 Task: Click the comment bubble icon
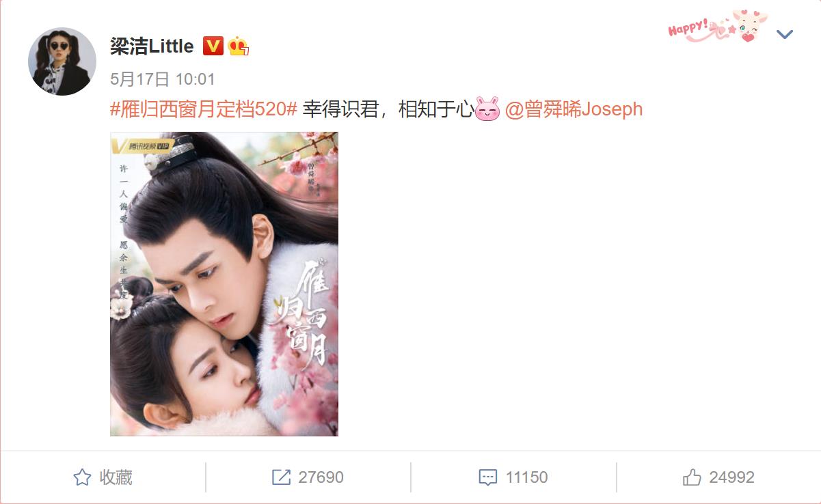pyautogui.click(x=487, y=478)
